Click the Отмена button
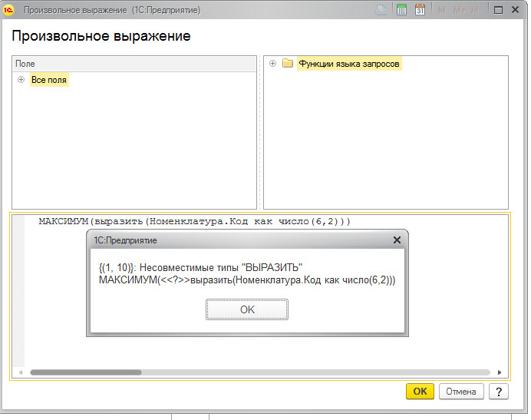The image size is (531, 420). click(x=461, y=391)
